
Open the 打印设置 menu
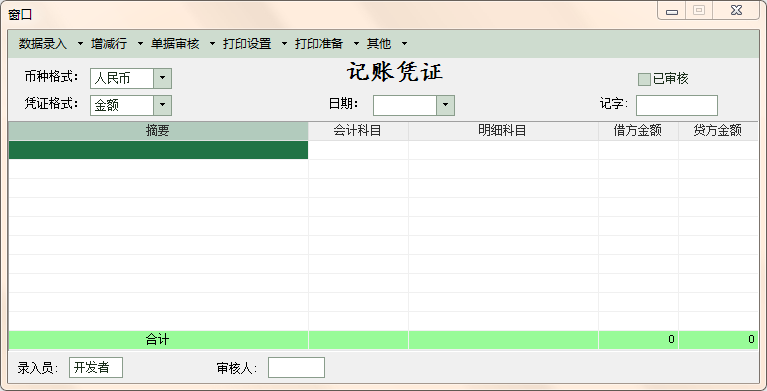(247, 44)
